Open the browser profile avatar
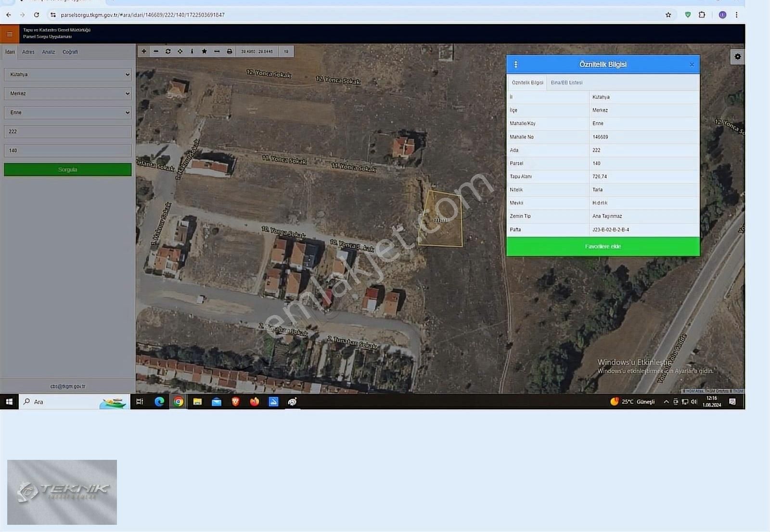This screenshot has height=532, width=770. click(722, 15)
